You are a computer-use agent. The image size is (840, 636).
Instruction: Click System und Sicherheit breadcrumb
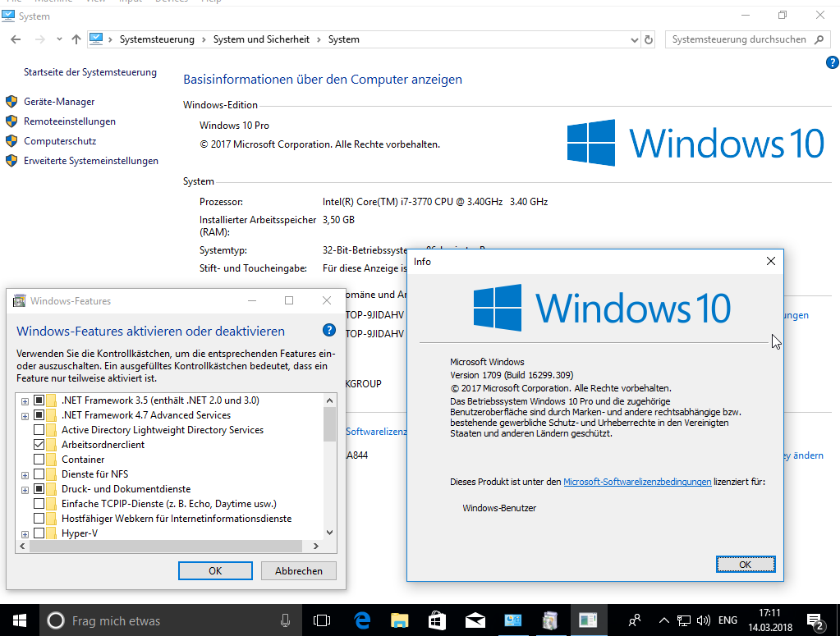click(x=261, y=39)
